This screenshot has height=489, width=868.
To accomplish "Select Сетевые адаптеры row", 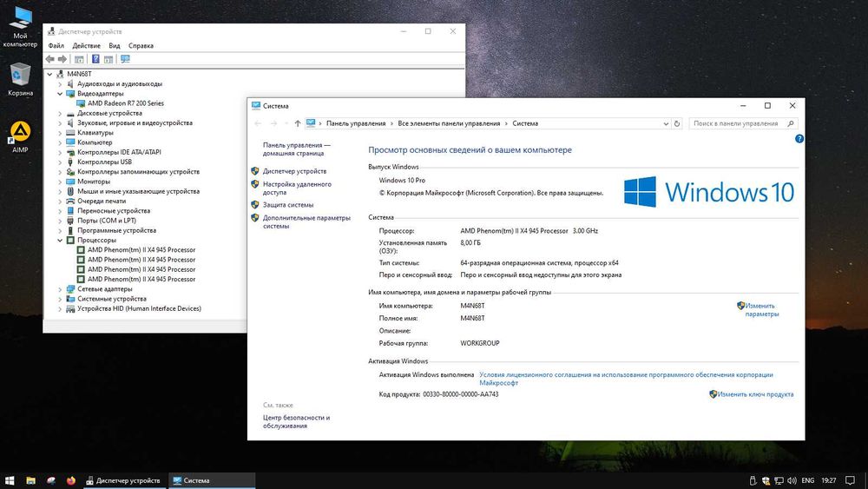I will pos(104,289).
